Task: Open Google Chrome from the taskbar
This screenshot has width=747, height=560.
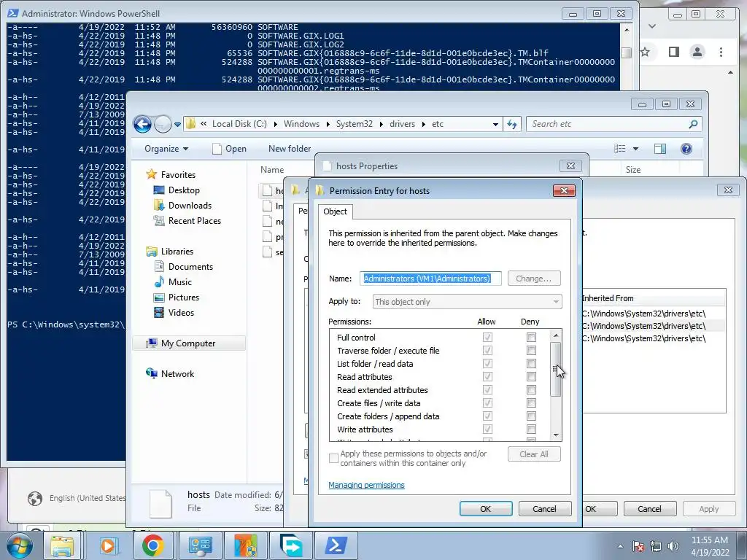Action: 152,545
